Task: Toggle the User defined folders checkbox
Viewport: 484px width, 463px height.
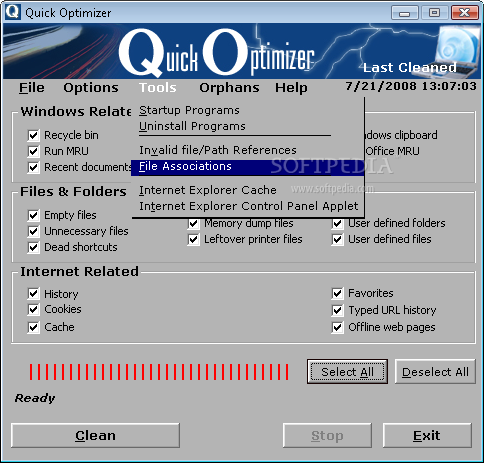Action: 337,223
